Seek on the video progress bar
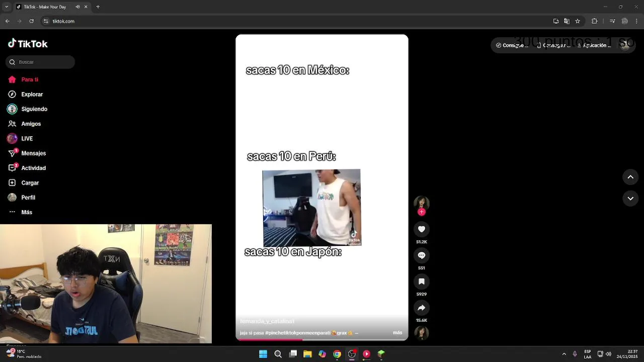This screenshot has width=644, height=362. pyautogui.click(x=322, y=340)
